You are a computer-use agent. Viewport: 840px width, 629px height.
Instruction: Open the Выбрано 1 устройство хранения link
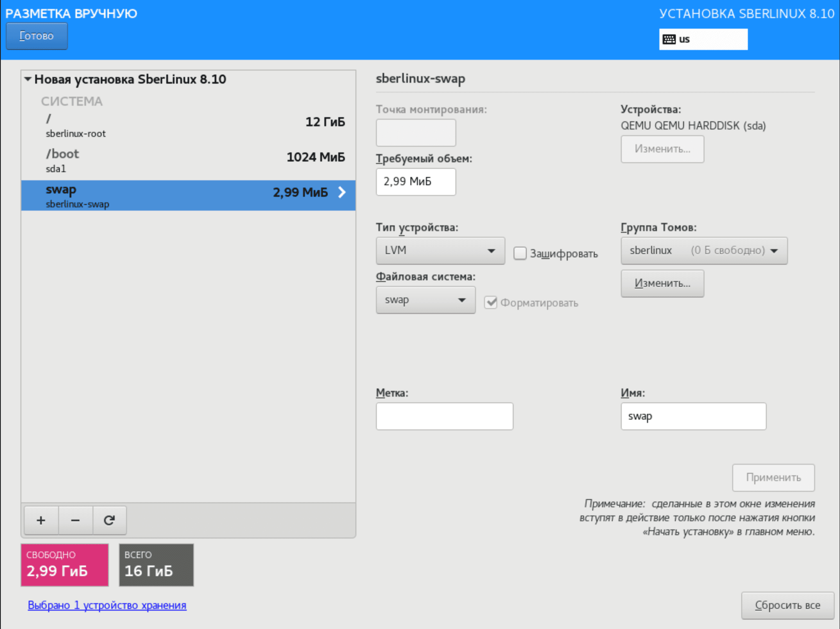[107, 605]
